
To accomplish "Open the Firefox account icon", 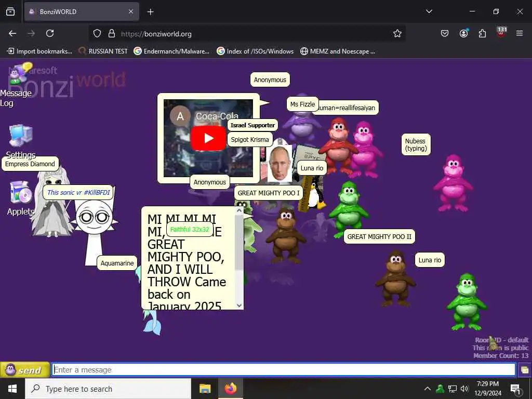I will (463, 33).
